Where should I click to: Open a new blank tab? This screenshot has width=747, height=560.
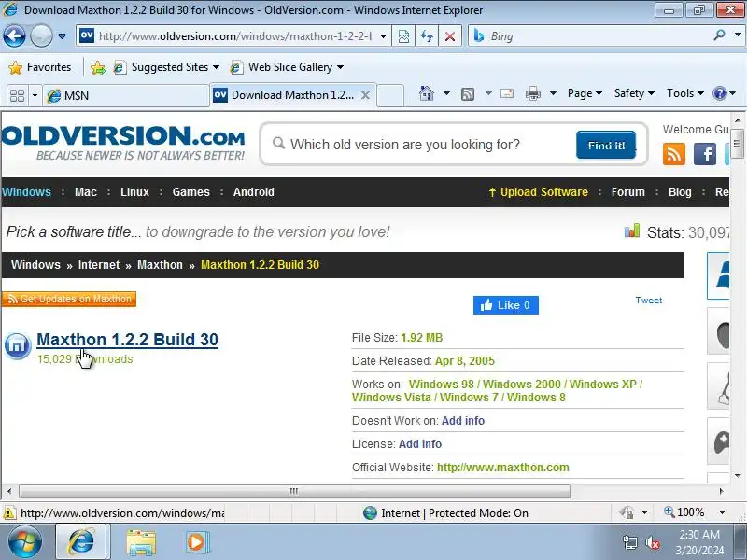point(390,95)
